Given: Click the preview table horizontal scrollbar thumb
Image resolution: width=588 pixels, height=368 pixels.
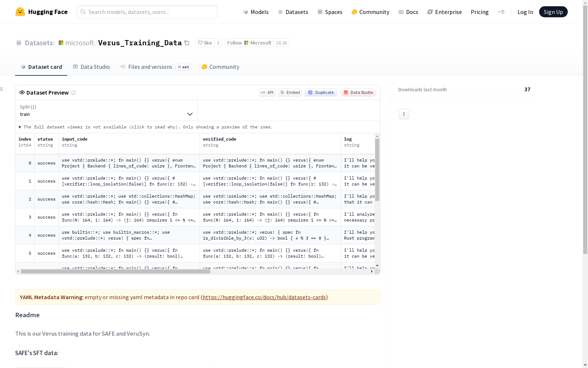Looking at the screenshot, I should point(115,272).
